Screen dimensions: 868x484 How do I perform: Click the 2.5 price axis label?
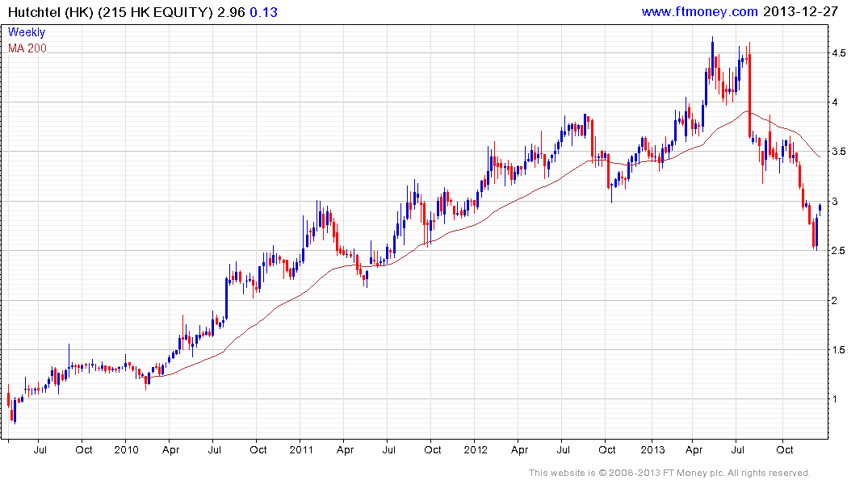click(x=838, y=251)
